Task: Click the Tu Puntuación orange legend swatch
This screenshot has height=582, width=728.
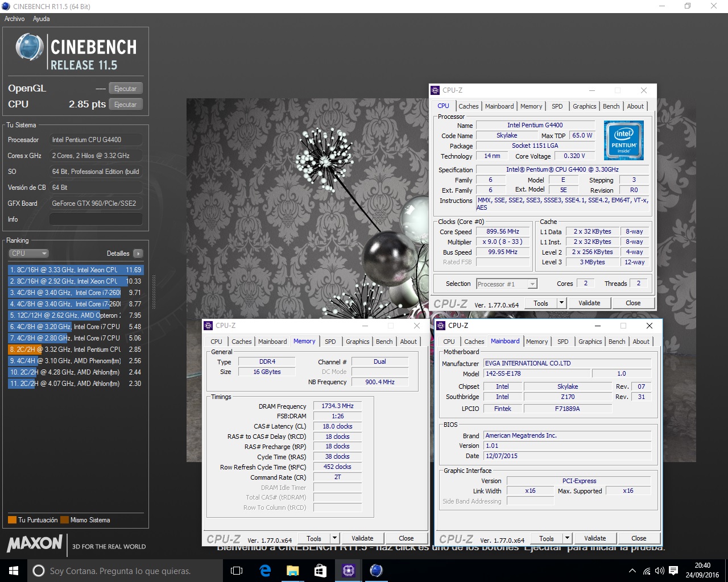Action: coord(12,520)
